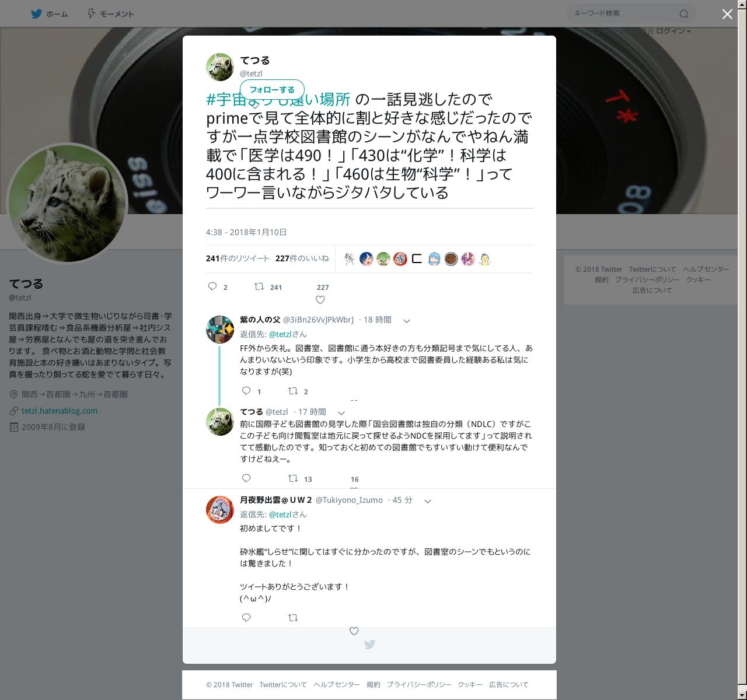Retweet the てつる reply with 13 retweets

coord(293,478)
